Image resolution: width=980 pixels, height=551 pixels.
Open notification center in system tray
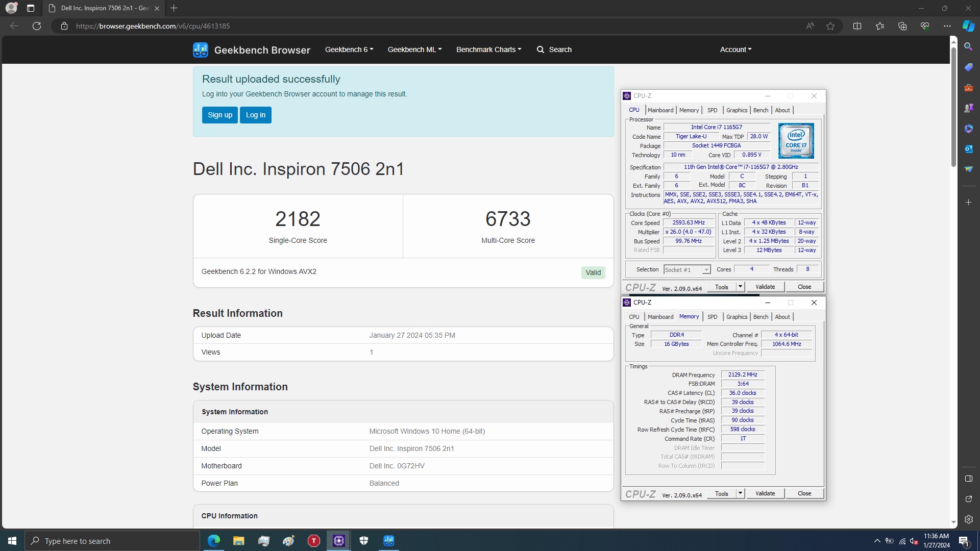coord(964,541)
